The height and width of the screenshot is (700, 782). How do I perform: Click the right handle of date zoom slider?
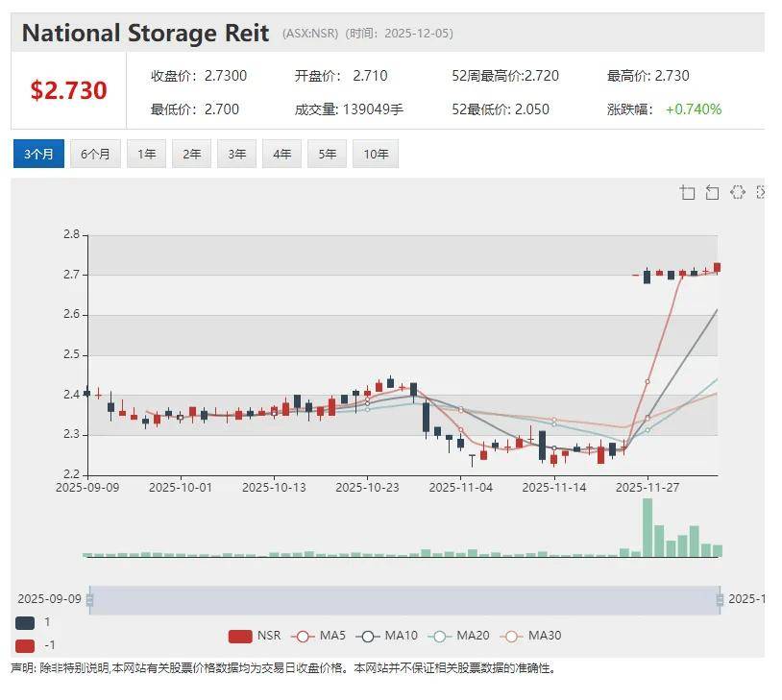pyautogui.click(x=719, y=600)
